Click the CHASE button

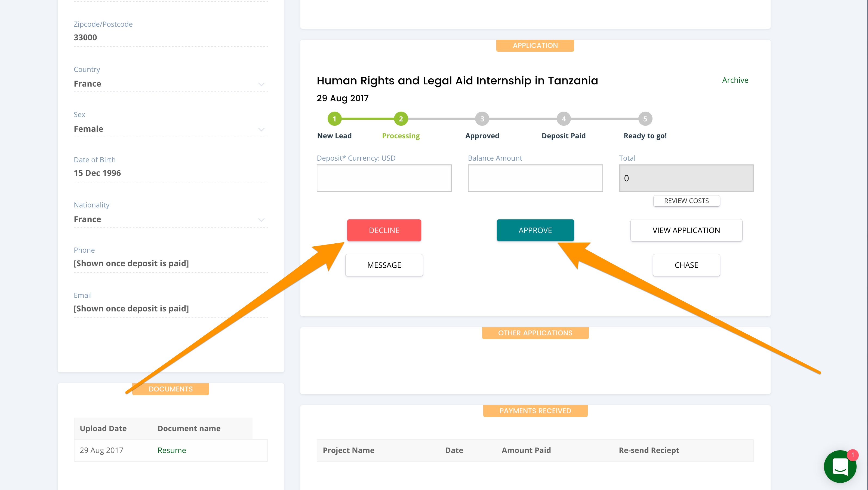pos(686,265)
